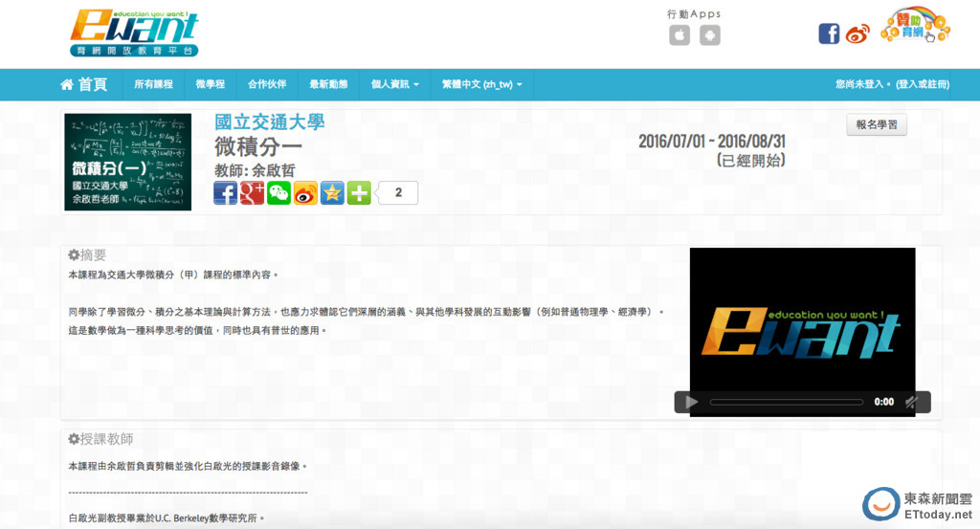This screenshot has height=529, width=980.
Task: Open 所有課程 menu item
Action: [x=153, y=84]
